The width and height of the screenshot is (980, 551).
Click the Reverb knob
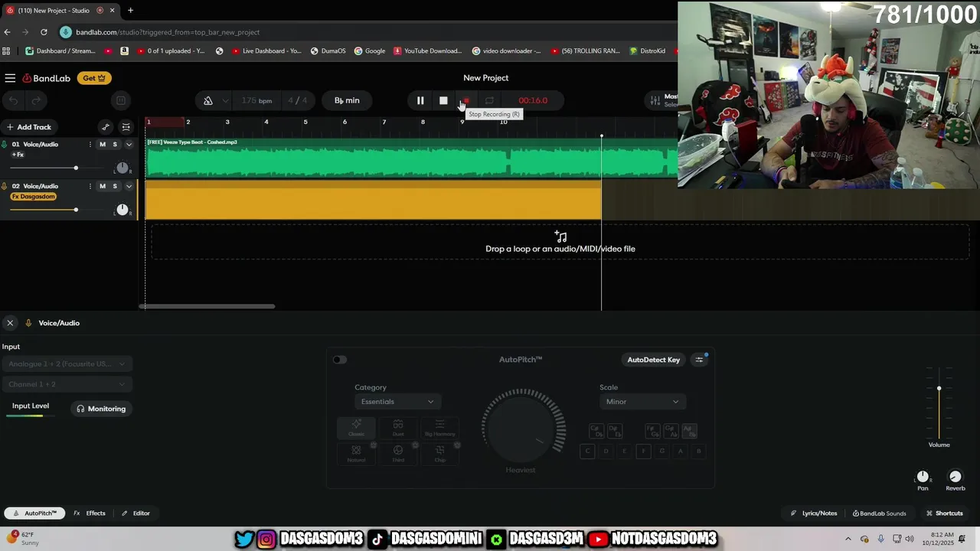(955, 477)
